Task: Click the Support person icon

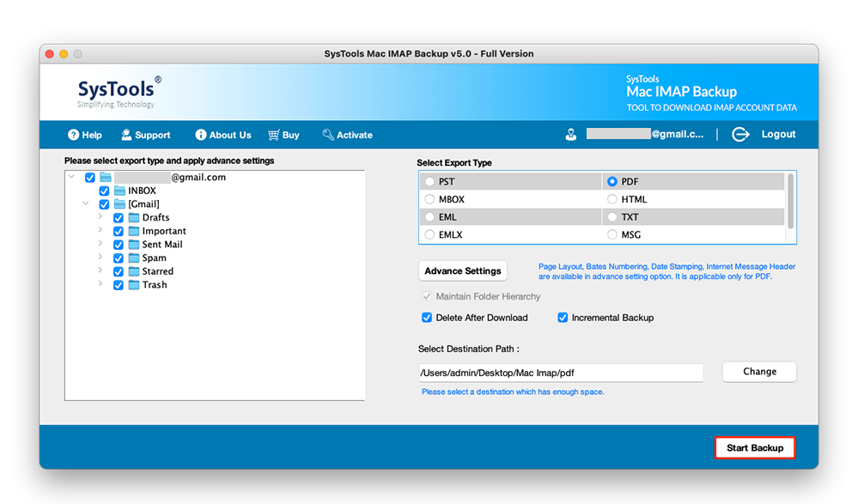Action: click(x=126, y=135)
